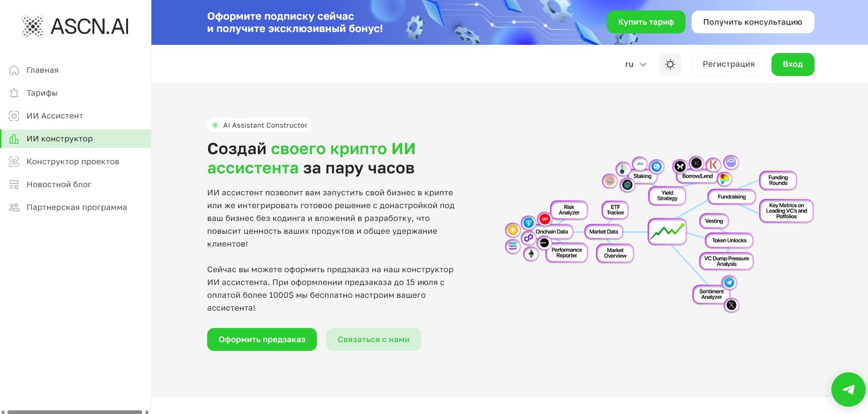
Task: Click the X icon below Sentiment Analyzer
Action: pos(732,305)
